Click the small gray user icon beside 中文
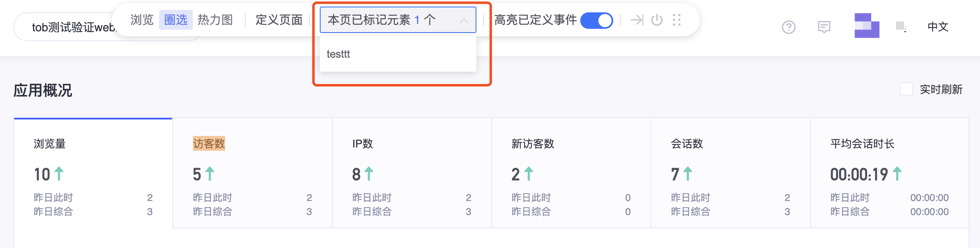This screenshot has width=980, height=248. click(901, 27)
